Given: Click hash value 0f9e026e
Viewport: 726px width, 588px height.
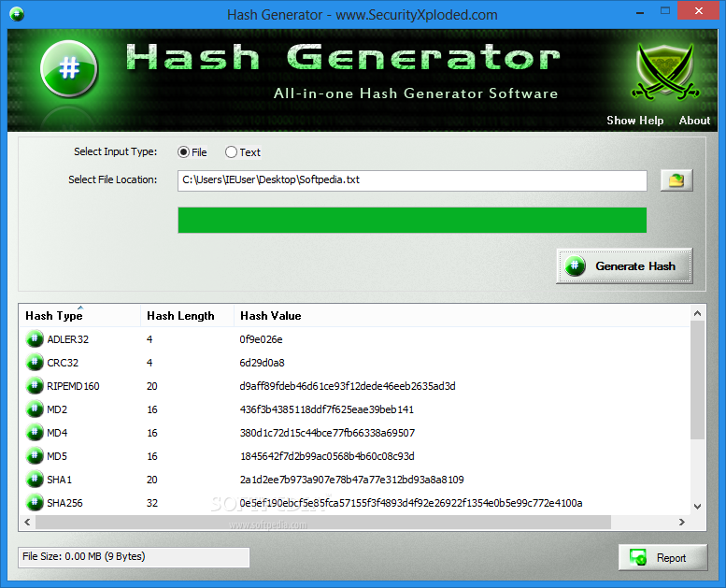Looking at the screenshot, I should (261, 339).
